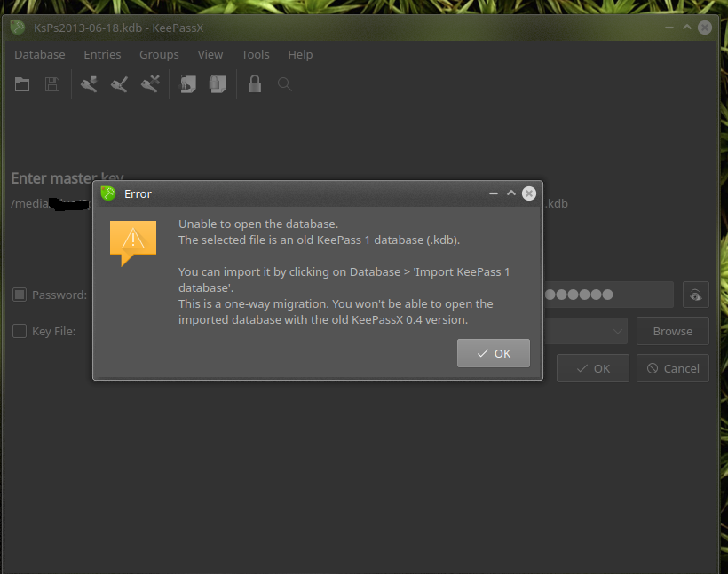
Task: Click the Browse button for a key file
Action: [672, 331]
